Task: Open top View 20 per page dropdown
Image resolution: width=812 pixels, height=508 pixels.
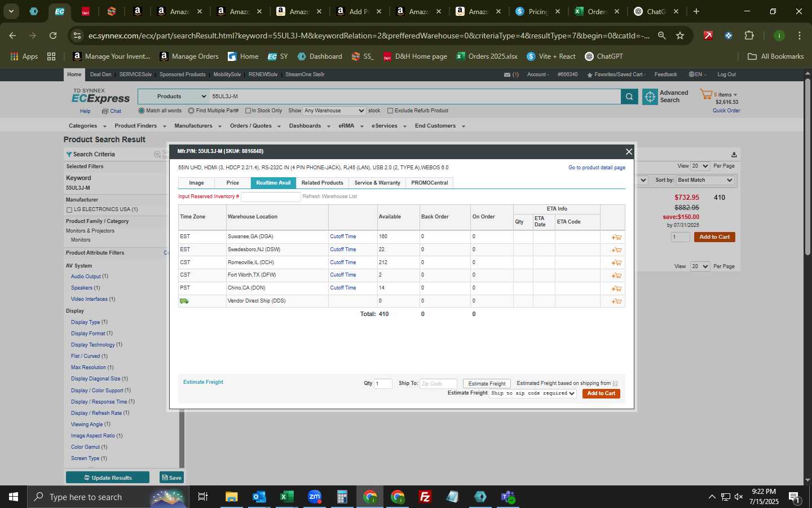Action: (700, 166)
